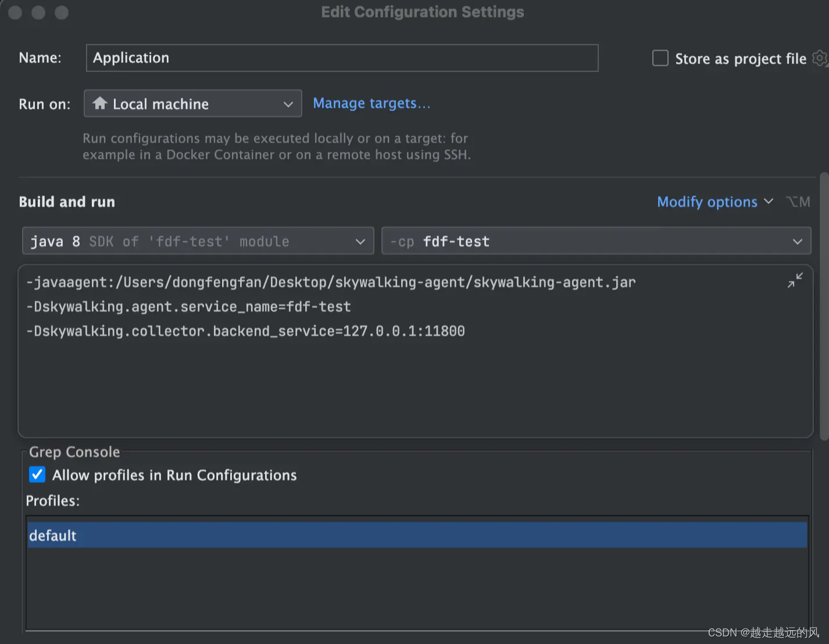
Task: Open the Local machine dropdown
Action: 192,103
